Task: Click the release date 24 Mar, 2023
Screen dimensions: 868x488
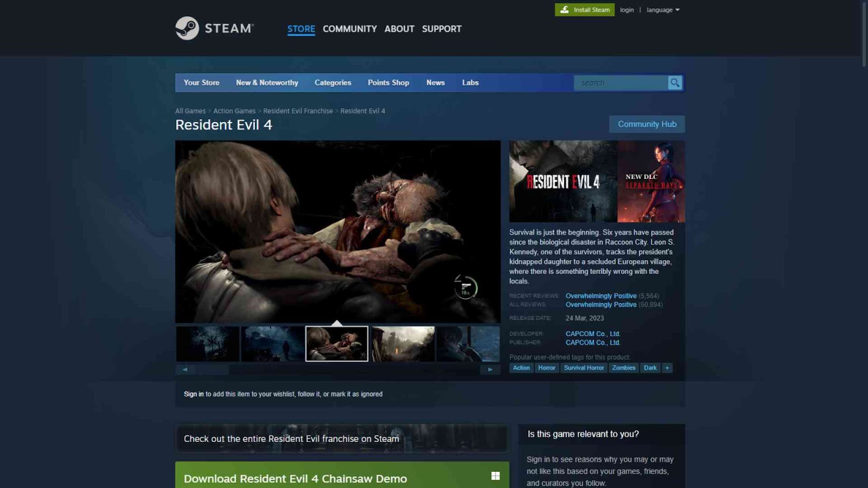Action: pyautogui.click(x=585, y=318)
